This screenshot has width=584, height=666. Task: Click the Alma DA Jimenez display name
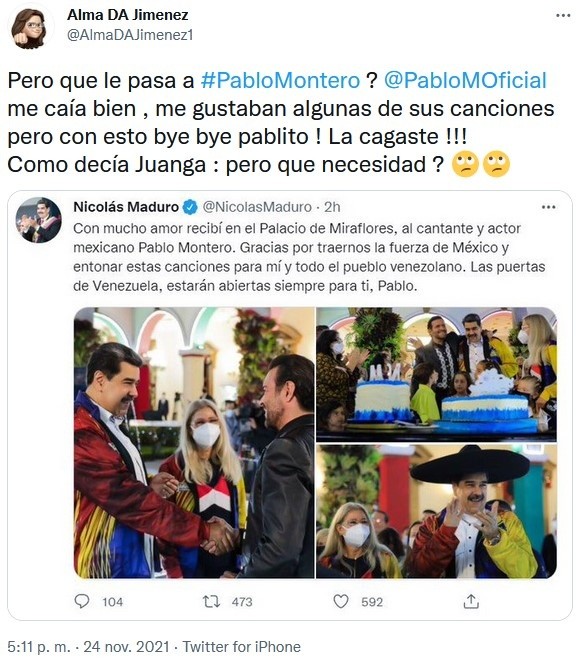click(127, 15)
